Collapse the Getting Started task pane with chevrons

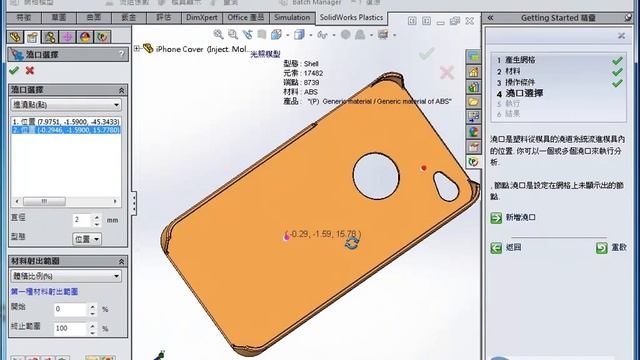(x=490, y=18)
